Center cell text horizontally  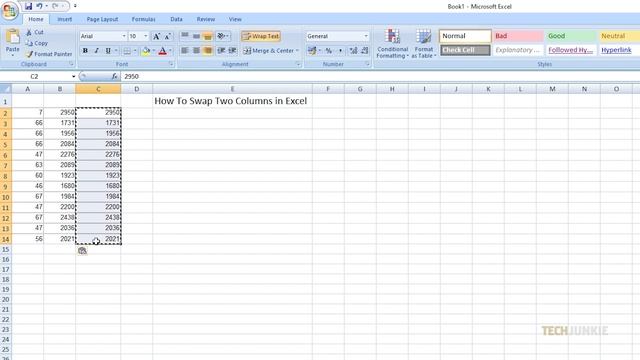coord(196,51)
